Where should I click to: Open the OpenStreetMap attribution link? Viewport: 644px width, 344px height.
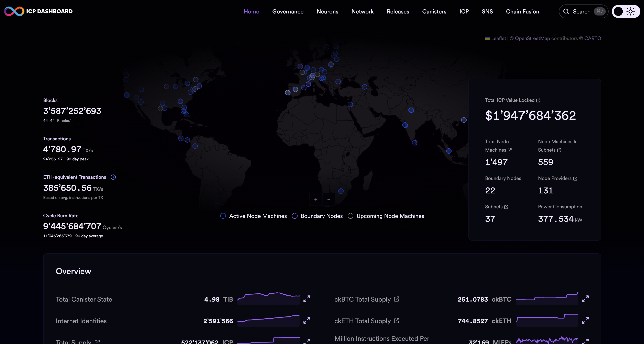coord(532,38)
